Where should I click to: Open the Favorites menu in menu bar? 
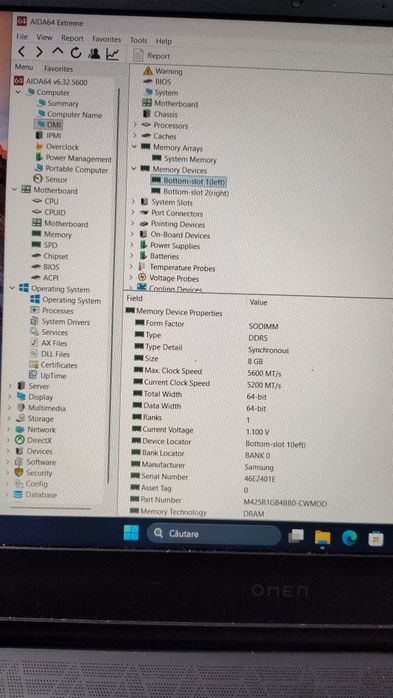(106, 39)
